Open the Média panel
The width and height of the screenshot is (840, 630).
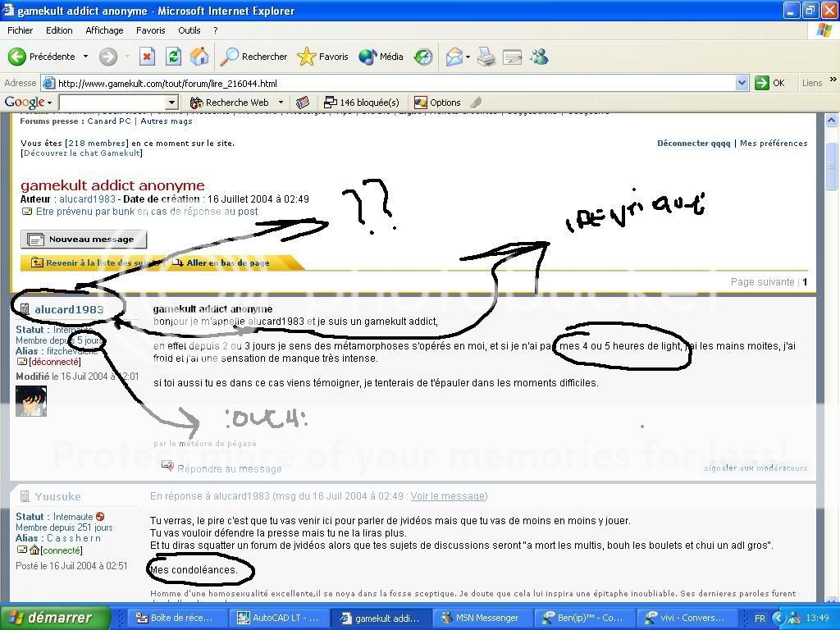[x=381, y=57]
